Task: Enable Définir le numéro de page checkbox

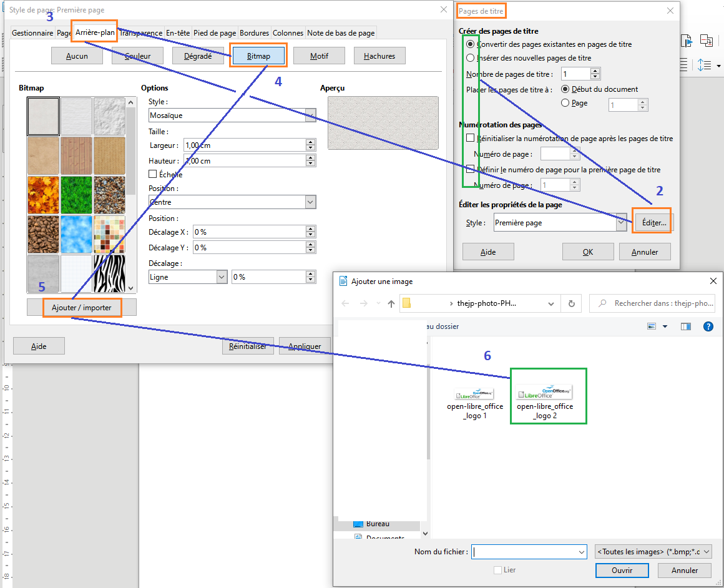Action: [x=470, y=169]
